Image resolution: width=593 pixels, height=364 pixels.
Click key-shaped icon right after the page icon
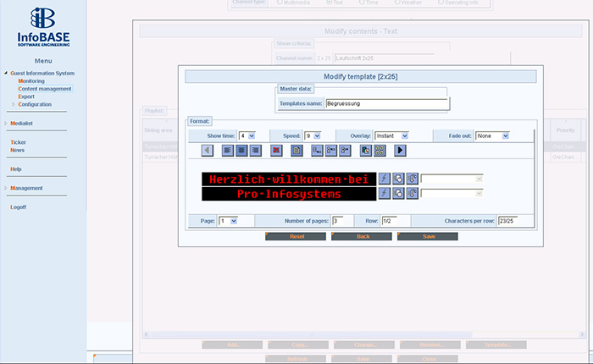(317, 151)
